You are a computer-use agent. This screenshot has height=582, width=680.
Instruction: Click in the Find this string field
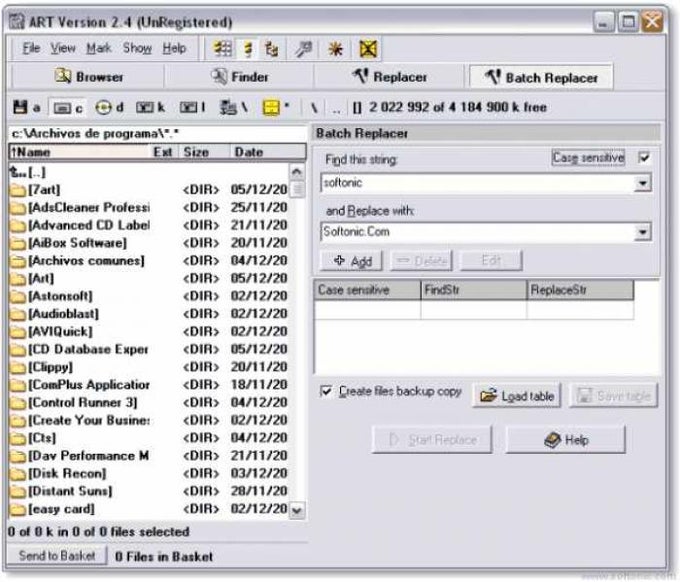478,183
